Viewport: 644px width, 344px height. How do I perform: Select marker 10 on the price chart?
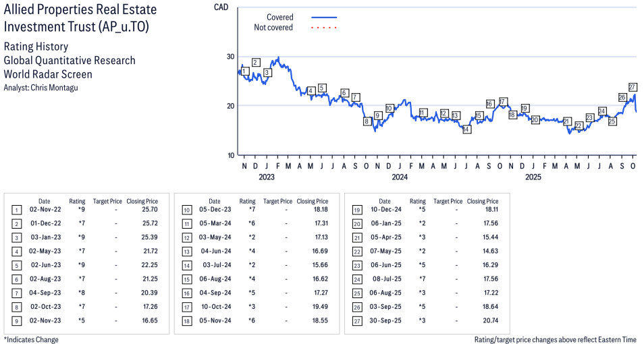390,108
